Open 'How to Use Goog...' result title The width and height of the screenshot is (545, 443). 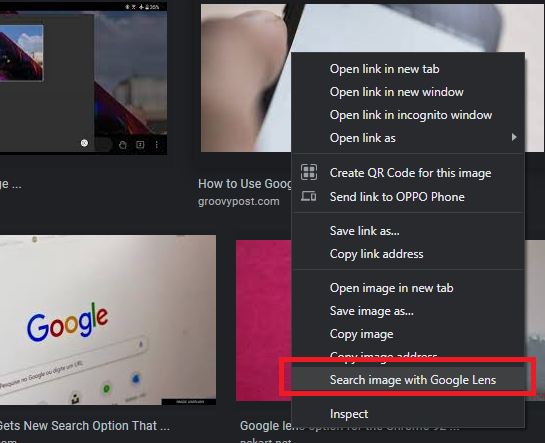pyautogui.click(x=245, y=183)
